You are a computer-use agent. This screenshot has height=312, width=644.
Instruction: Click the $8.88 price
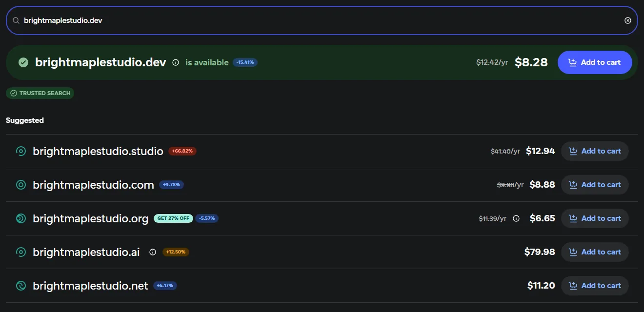point(542,185)
